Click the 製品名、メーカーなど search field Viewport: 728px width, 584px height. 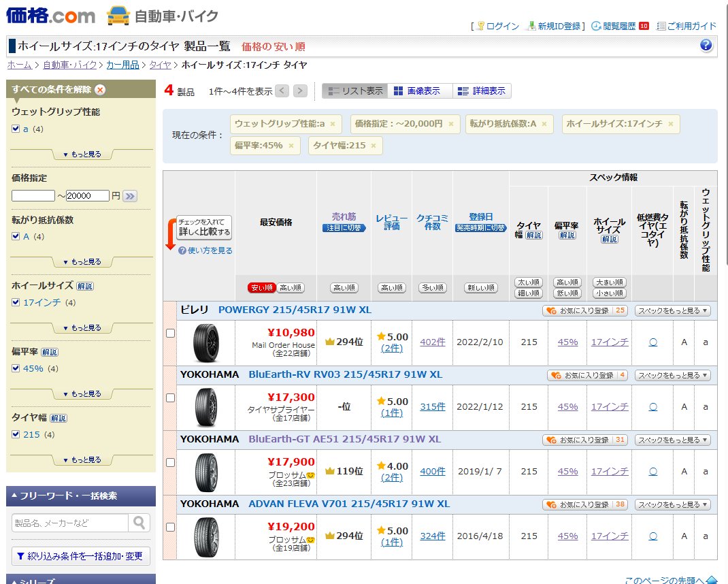70,523
